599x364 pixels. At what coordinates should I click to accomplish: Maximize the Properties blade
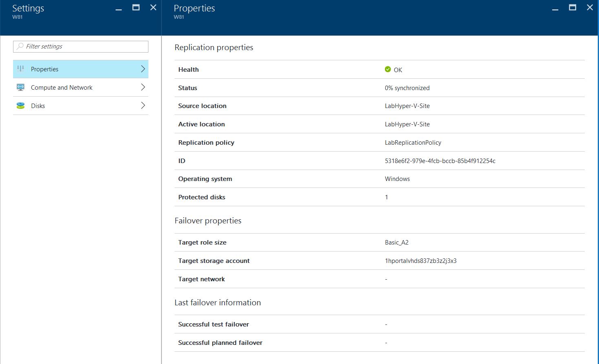pos(572,7)
